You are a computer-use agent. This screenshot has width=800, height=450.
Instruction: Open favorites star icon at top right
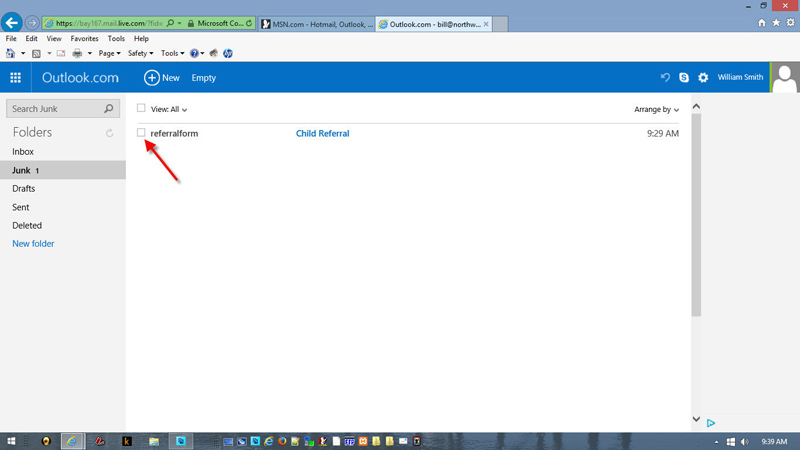[x=776, y=23]
